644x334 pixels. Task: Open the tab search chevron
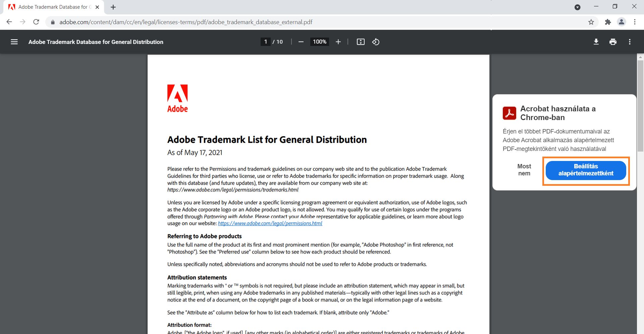(x=578, y=7)
